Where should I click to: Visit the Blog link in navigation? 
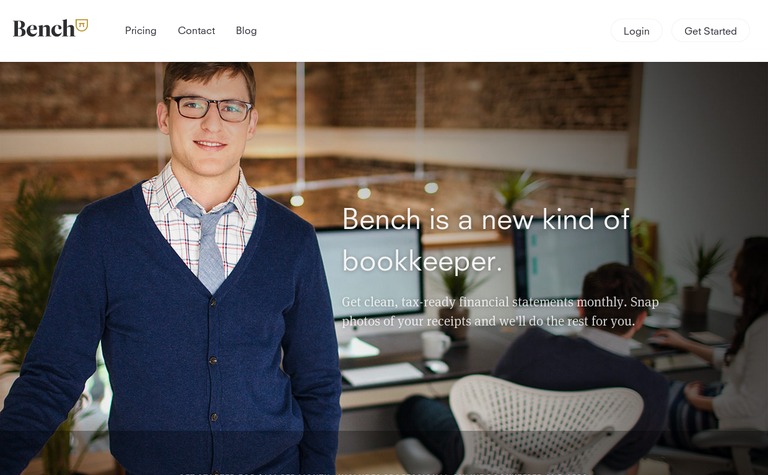tap(246, 30)
